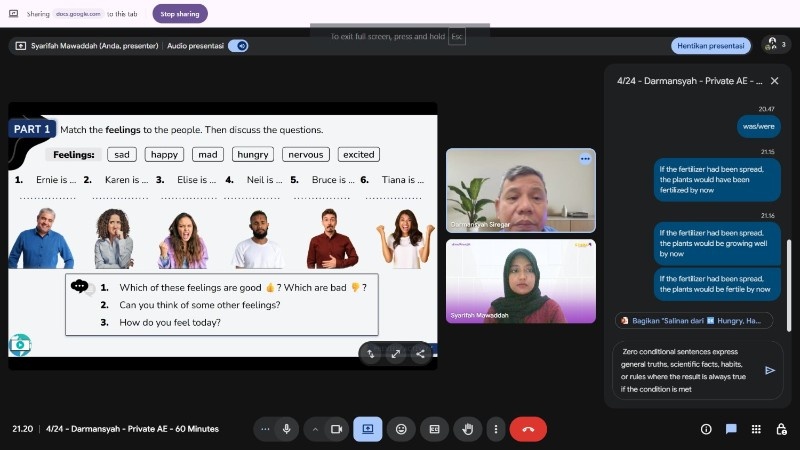Click the 'How do you feel today?' question
Image resolution: width=800 pixels, height=450 pixels.
(170, 322)
